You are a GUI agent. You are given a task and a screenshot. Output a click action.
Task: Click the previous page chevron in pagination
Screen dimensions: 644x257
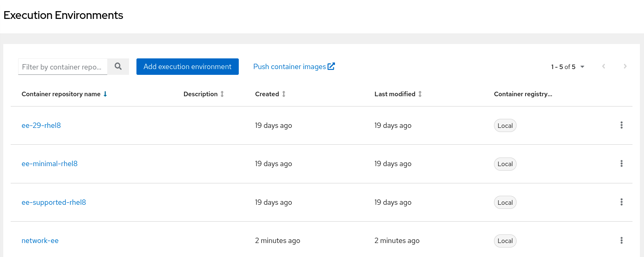coord(603,66)
